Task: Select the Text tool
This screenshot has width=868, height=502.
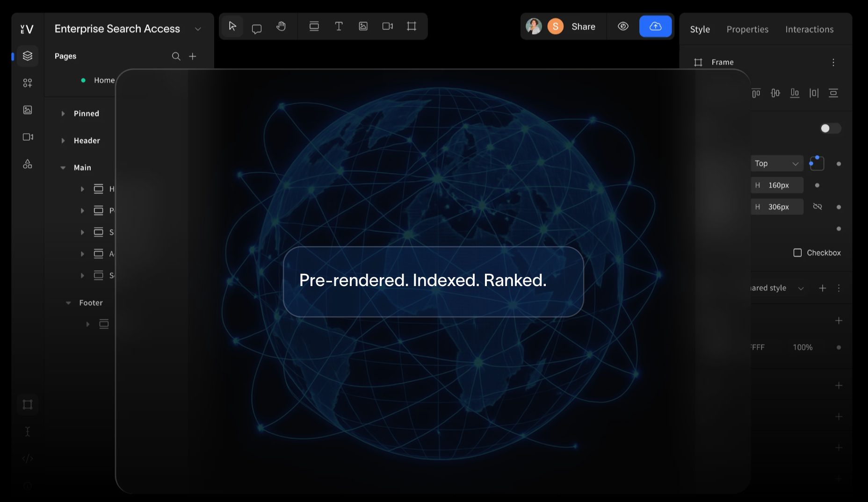Action: 339,26
